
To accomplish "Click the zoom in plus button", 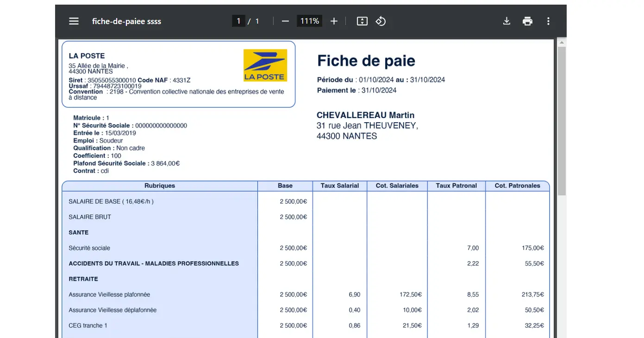I will tap(334, 21).
